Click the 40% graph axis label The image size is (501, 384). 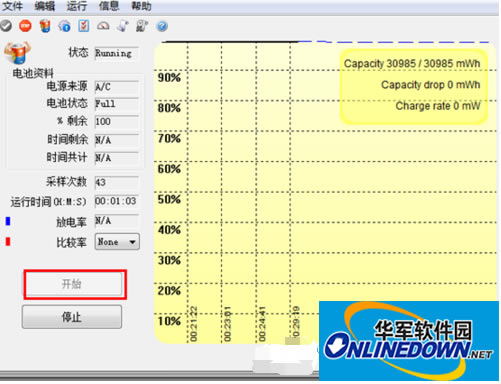[x=169, y=230]
